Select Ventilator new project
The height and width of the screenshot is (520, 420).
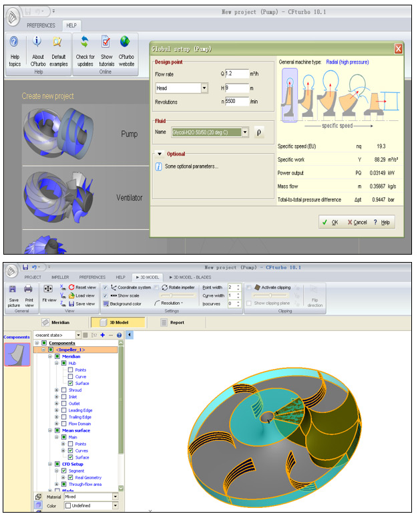coord(85,198)
